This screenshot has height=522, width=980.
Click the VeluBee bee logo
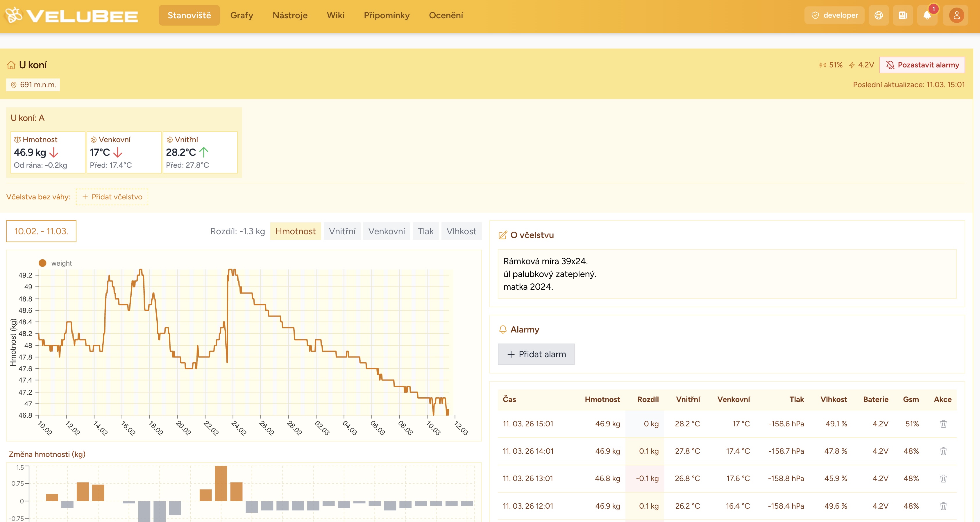click(14, 16)
